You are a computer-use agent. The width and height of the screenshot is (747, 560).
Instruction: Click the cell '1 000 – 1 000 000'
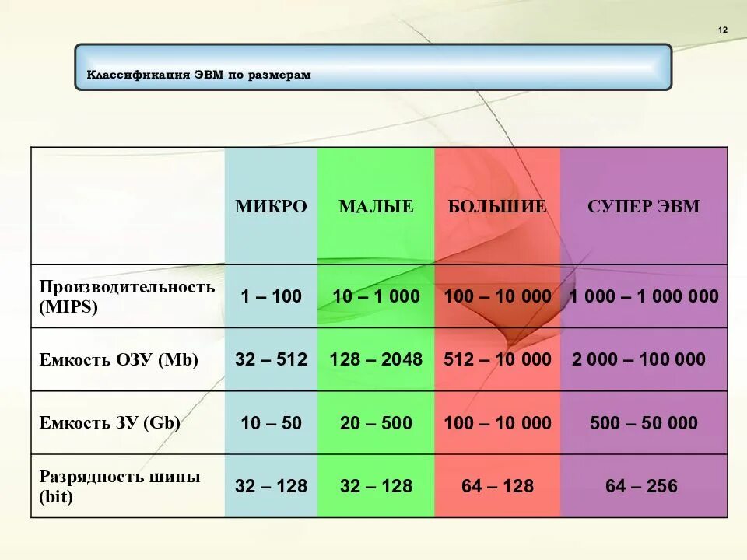(644, 296)
